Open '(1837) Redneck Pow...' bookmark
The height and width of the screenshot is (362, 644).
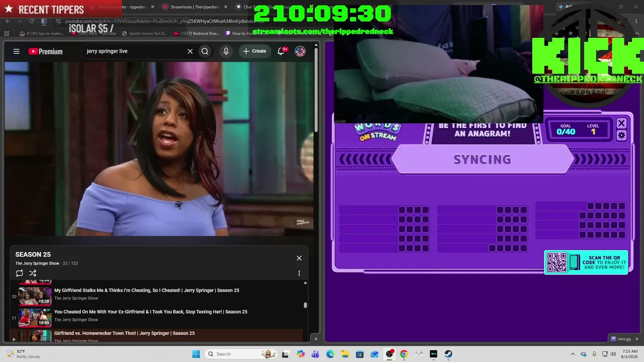pyautogui.click(x=197, y=34)
